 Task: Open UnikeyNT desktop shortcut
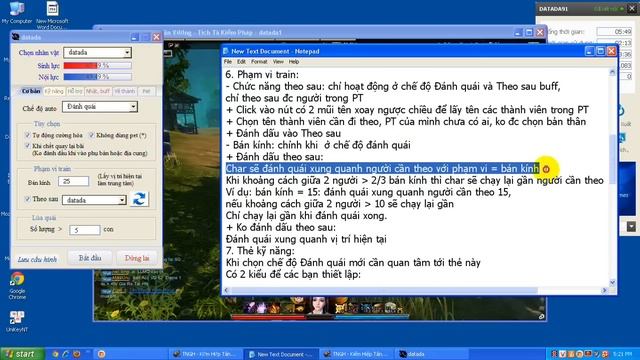(17, 321)
